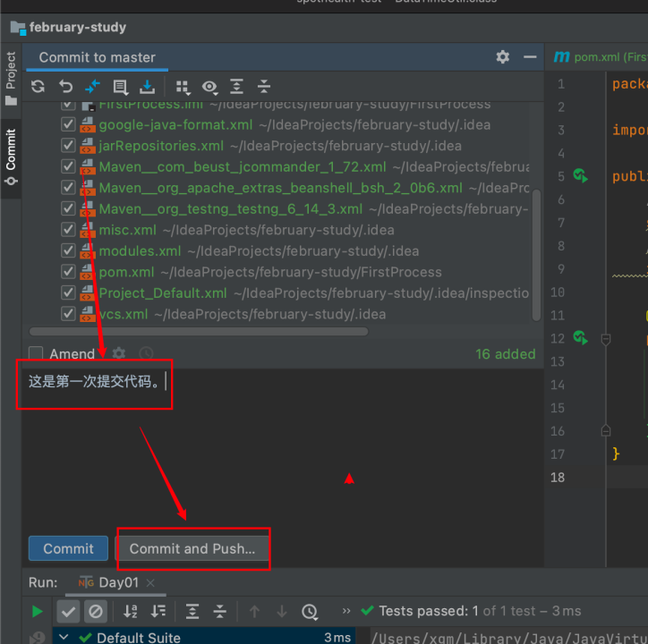Sort tests by duration in Run toolbar

(158, 612)
